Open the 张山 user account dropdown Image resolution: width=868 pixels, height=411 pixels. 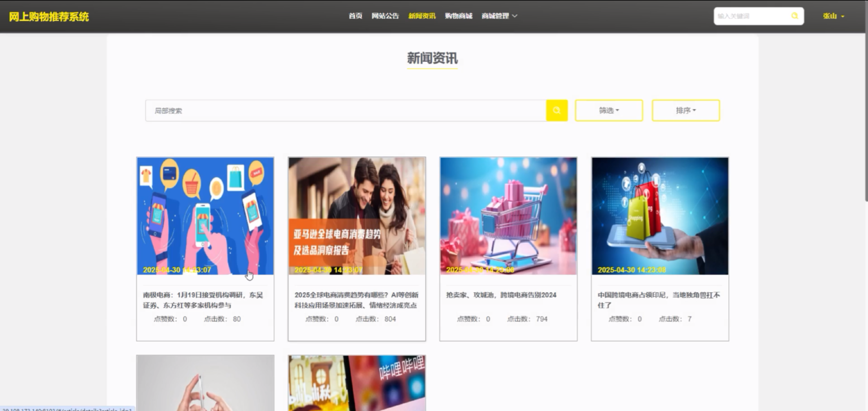point(834,16)
